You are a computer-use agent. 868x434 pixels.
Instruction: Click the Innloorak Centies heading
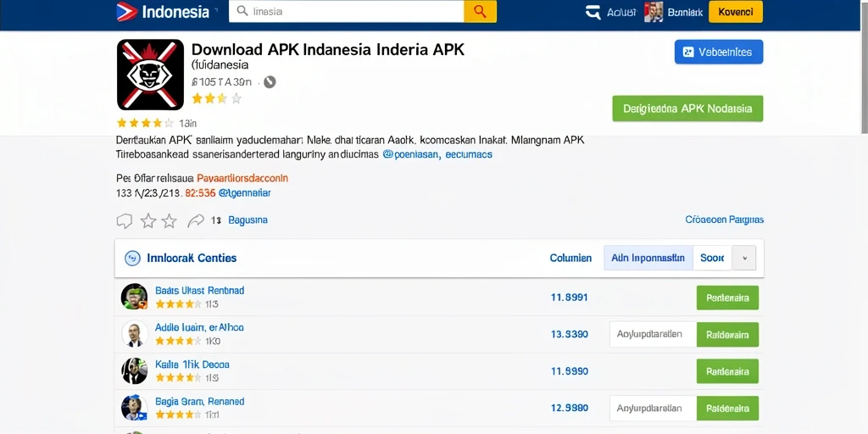point(192,258)
